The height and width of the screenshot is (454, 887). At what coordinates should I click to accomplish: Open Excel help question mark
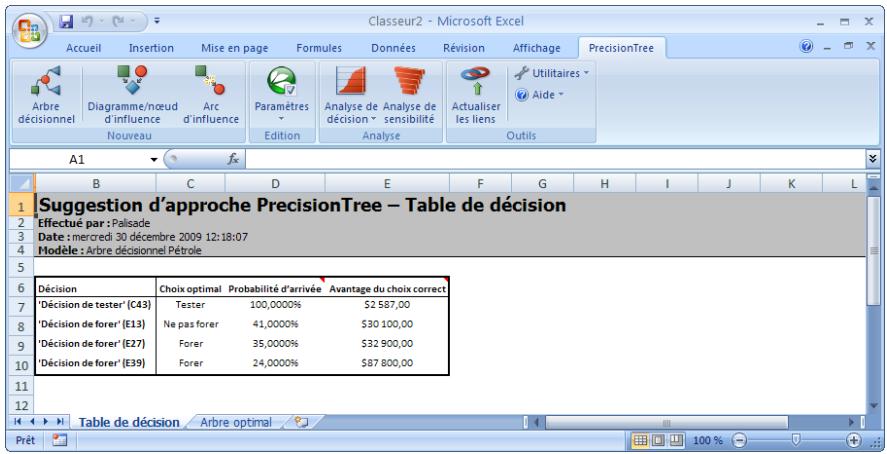[x=807, y=47]
